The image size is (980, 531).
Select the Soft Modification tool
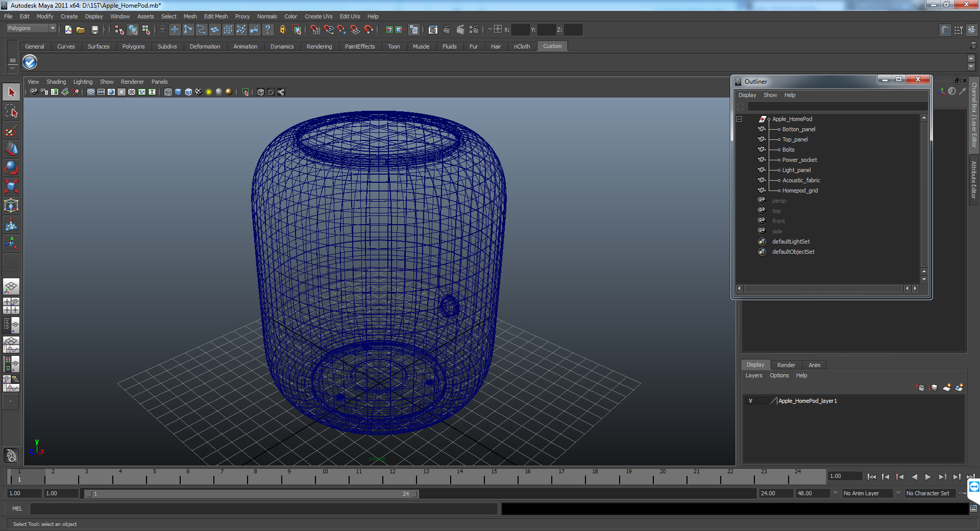click(11, 225)
